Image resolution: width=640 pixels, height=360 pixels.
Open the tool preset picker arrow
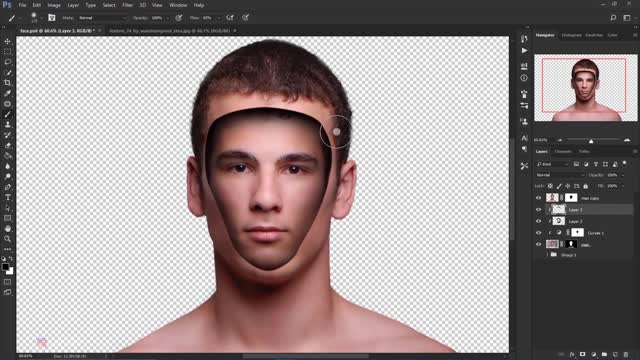click(20, 18)
